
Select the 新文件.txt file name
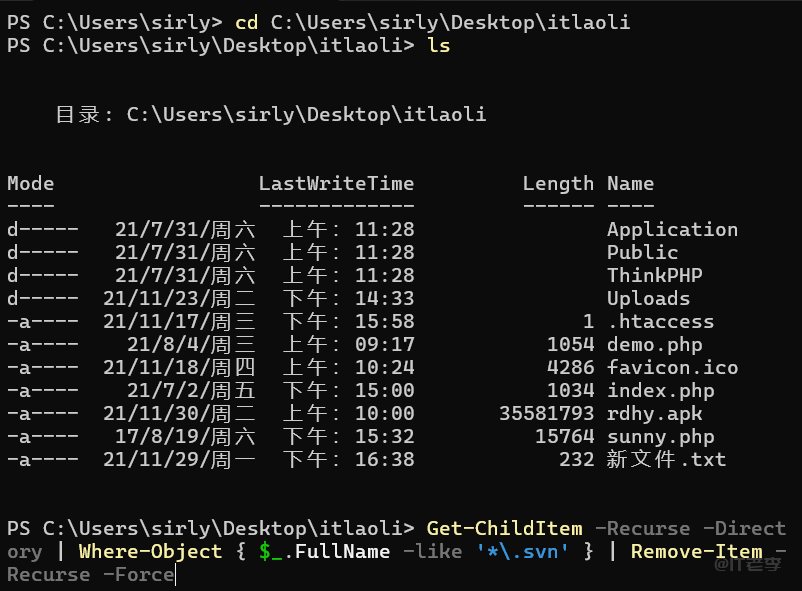pos(666,460)
